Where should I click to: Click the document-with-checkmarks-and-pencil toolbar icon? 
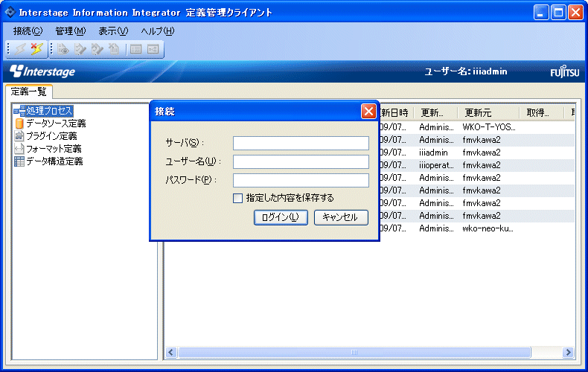coord(80,49)
